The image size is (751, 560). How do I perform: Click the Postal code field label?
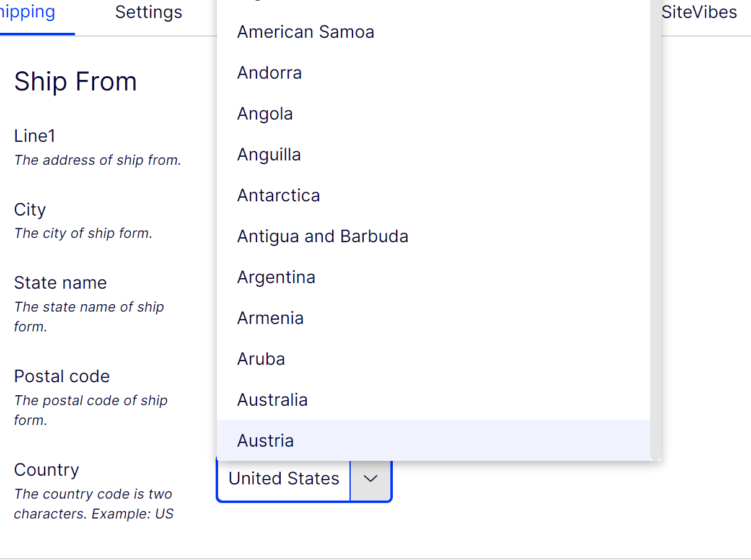[x=62, y=377]
